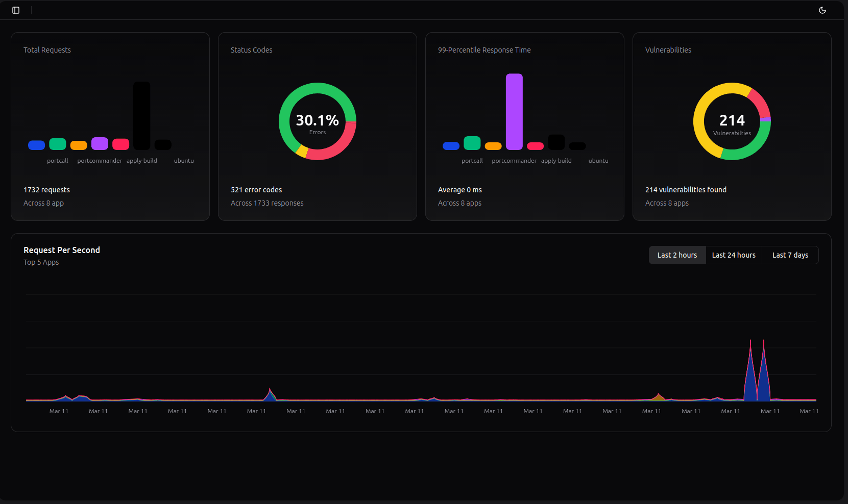Click the 30.1% Errors donut center
Viewport: 848px width, 504px height.
click(317, 122)
